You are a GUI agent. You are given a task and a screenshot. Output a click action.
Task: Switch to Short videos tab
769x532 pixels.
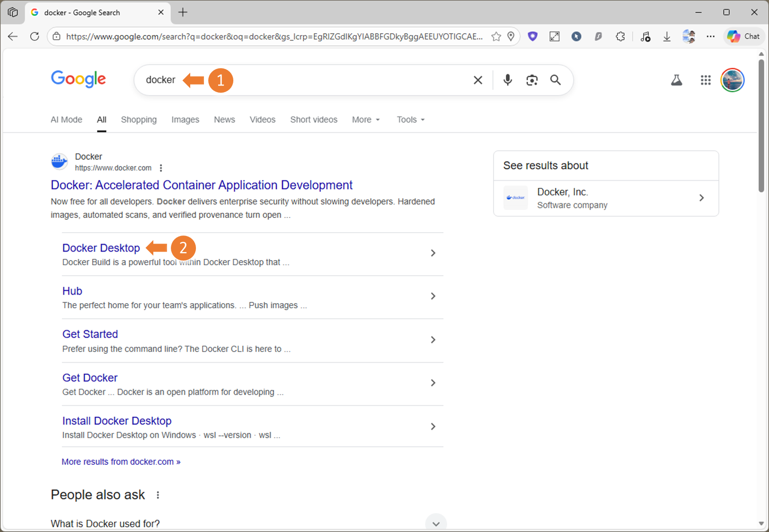point(314,120)
